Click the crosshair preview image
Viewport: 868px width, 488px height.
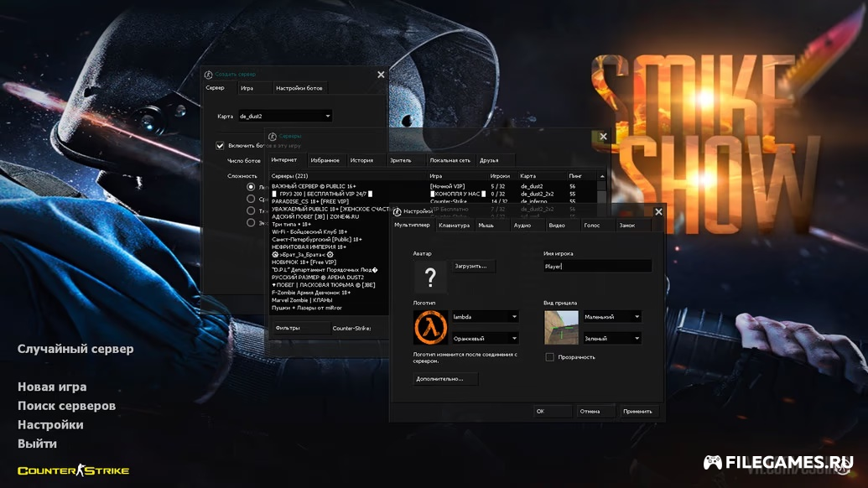tap(561, 327)
